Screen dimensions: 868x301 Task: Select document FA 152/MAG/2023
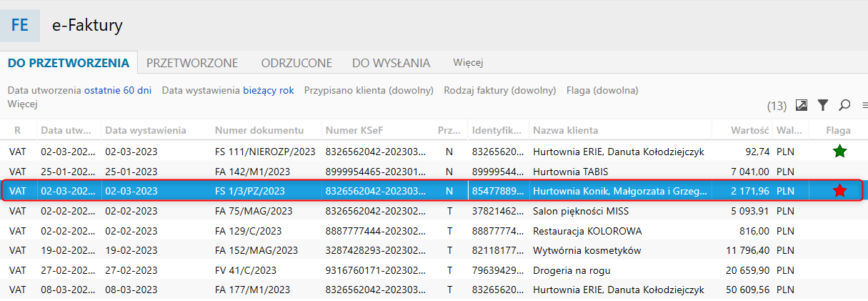pyautogui.click(x=256, y=250)
